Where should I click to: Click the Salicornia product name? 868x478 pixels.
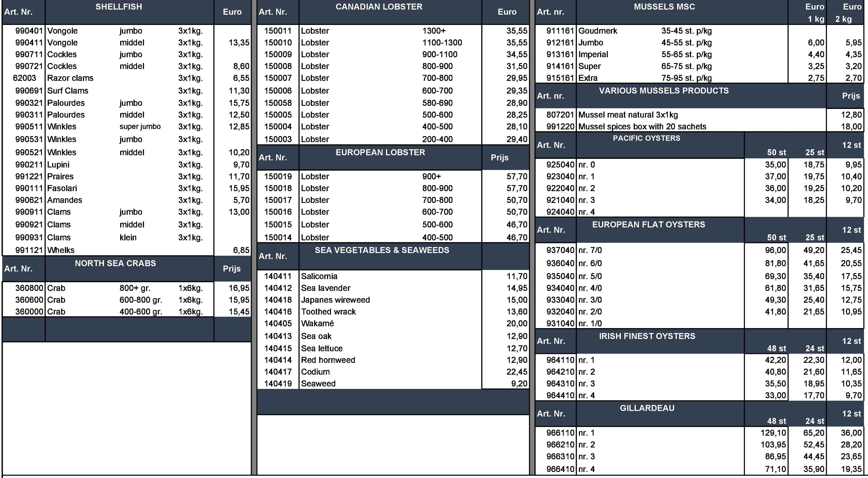[319, 276]
